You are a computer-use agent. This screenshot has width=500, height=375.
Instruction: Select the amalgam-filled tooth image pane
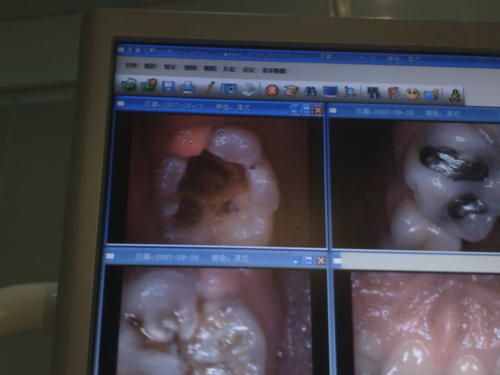(x=415, y=185)
